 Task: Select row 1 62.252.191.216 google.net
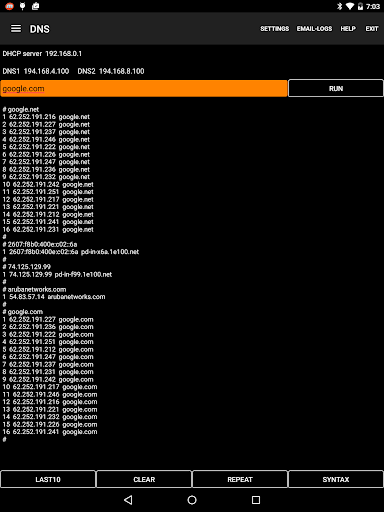point(46,117)
